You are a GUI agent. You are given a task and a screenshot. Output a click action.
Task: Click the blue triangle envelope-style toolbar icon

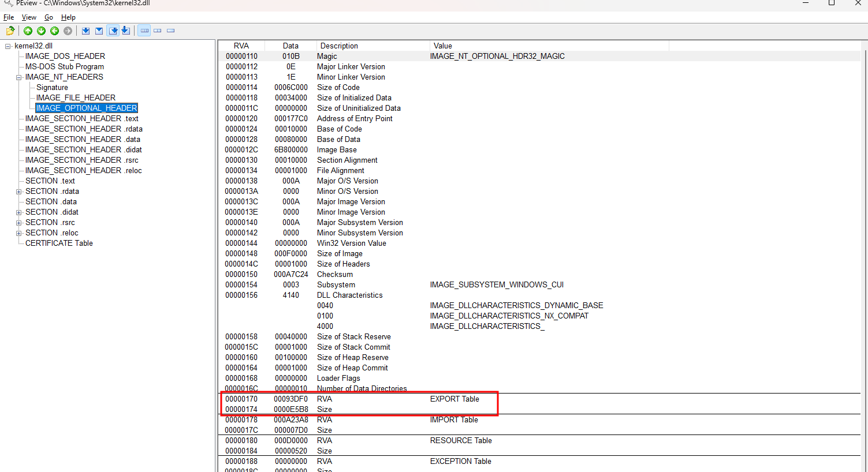click(99, 31)
